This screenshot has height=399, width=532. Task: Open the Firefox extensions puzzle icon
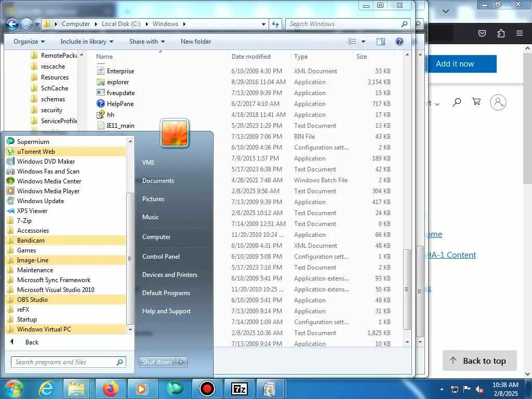(x=501, y=33)
